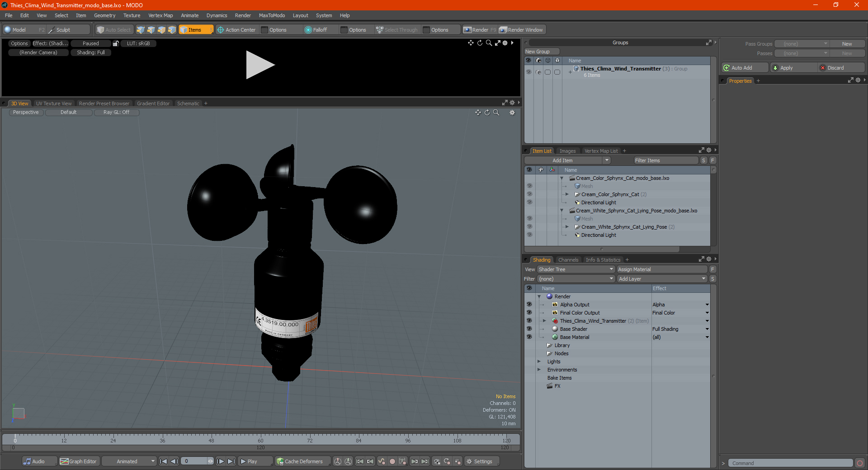Go to first frame

164,461
